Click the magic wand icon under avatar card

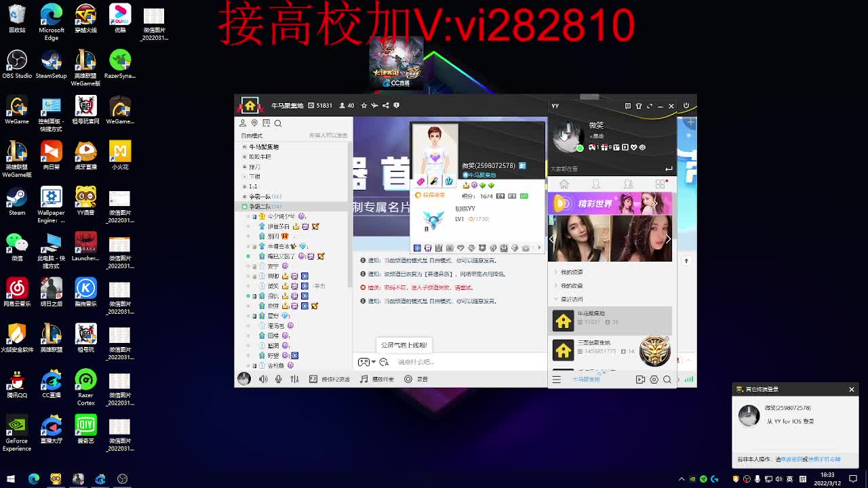(434, 182)
